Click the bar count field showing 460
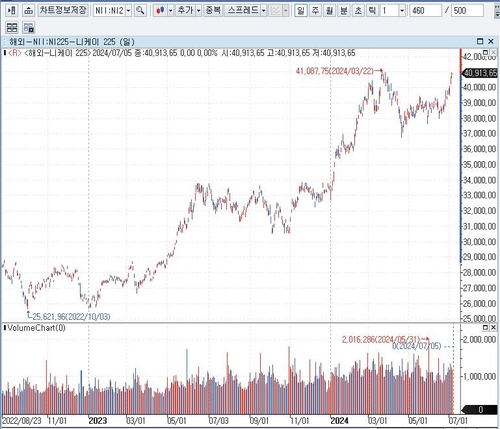Image resolution: width=500 pixels, height=429 pixels. pos(425,11)
